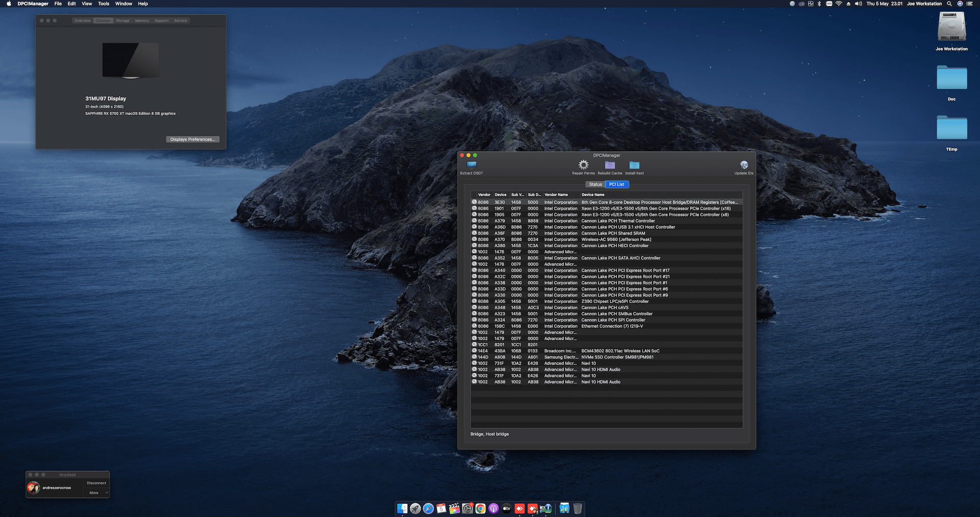The width and height of the screenshot is (980, 517).
Task: Select the PCI List tab
Action: tap(617, 184)
